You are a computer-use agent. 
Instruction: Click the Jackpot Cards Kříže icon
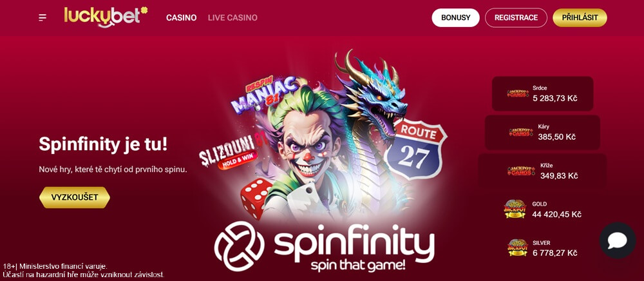point(521,171)
